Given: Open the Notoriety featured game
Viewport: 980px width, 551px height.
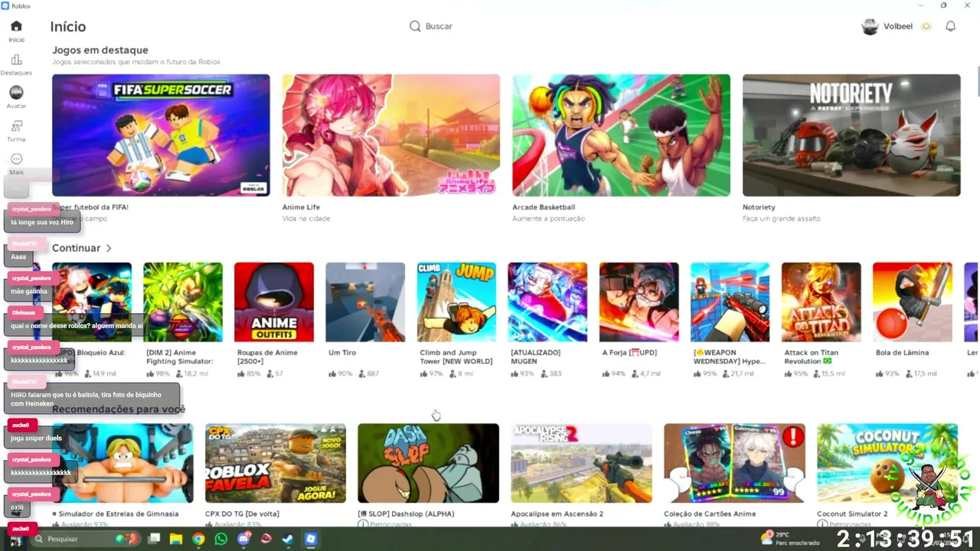Looking at the screenshot, I should pyautogui.click(x=851, y=135).
